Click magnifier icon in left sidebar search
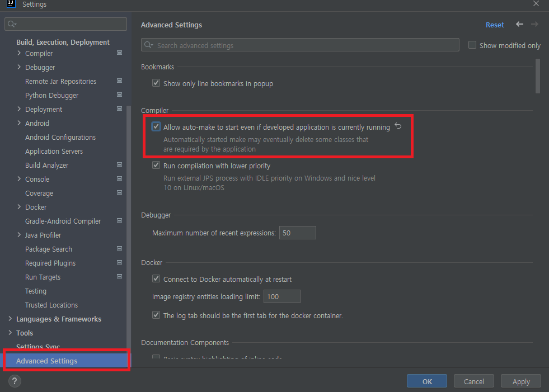The image size is (549, 392). 12,24
